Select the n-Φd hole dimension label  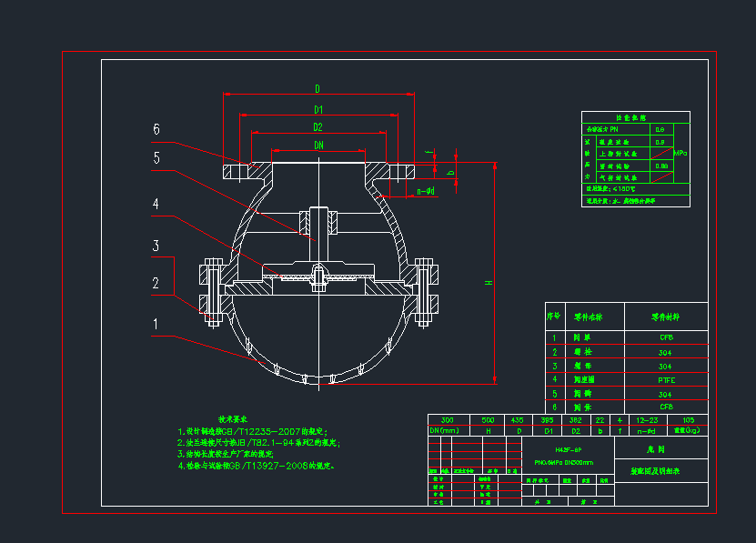point(425,192)
